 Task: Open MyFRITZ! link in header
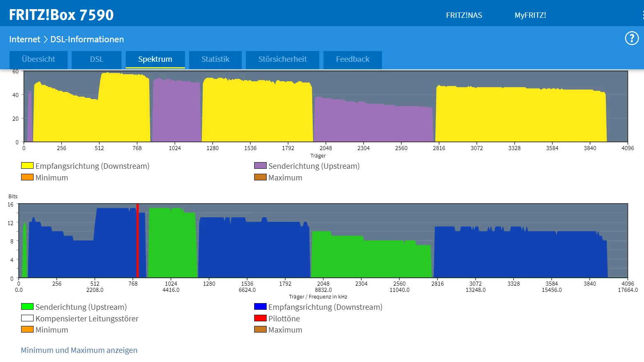pos(530,15)
